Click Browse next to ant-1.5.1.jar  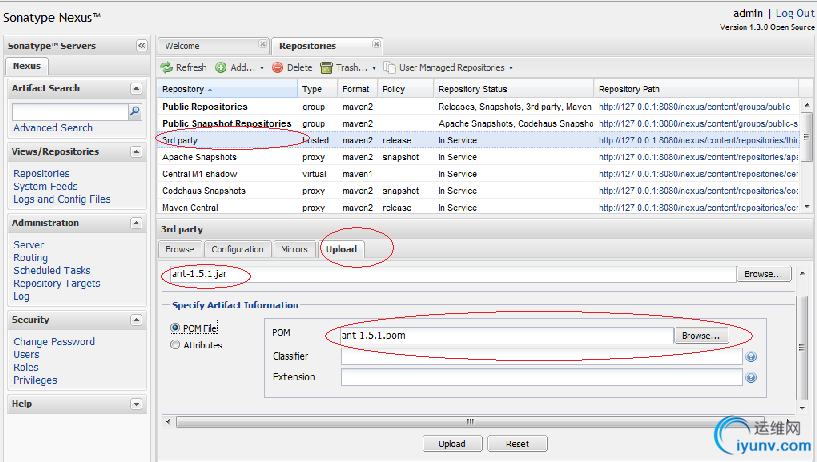pyautogui.click(x=764, y=273)
